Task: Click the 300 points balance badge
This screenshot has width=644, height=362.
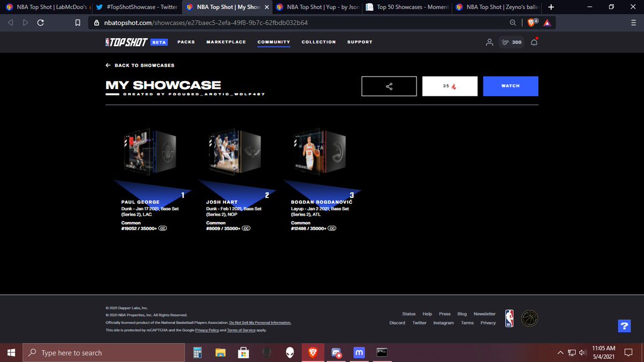Action: click(511, 42)
